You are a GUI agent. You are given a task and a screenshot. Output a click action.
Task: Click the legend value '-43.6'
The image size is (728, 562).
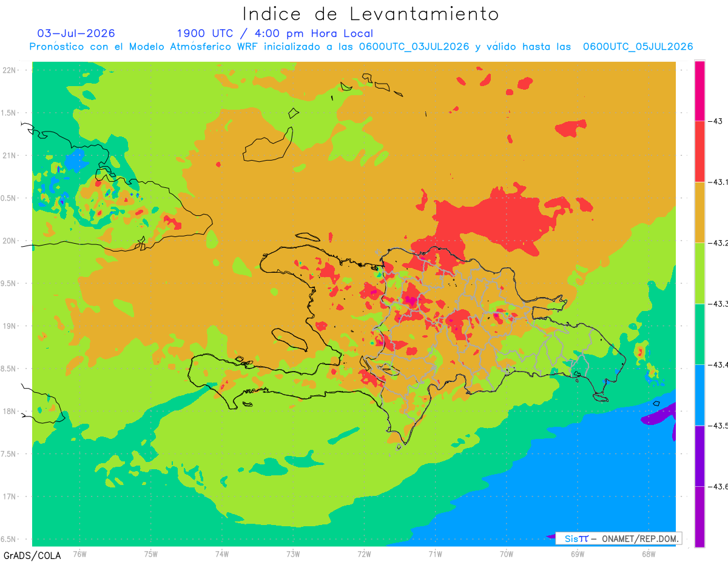click(719, 486)
